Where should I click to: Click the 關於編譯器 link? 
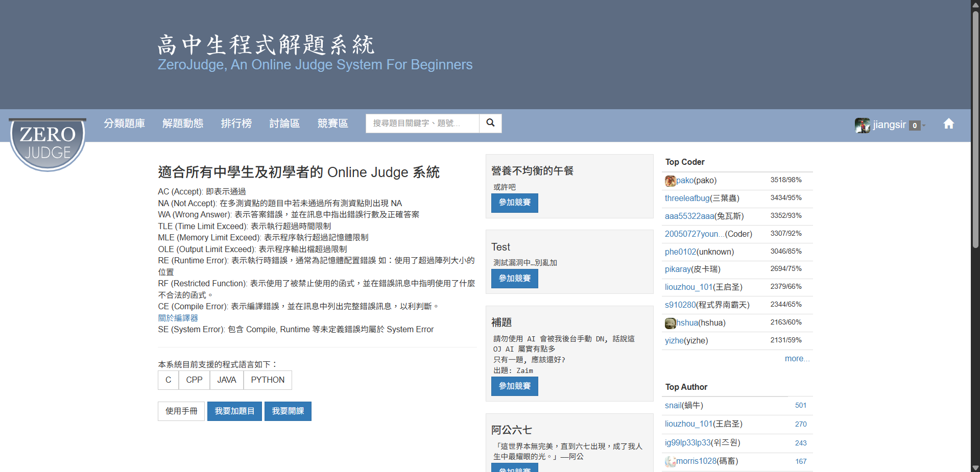point(178,318)
